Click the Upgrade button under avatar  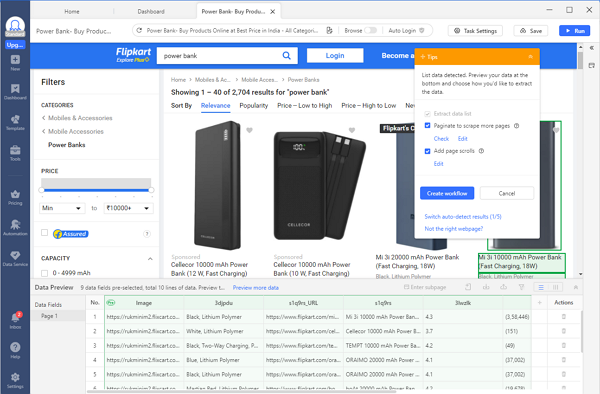[15, 45]
